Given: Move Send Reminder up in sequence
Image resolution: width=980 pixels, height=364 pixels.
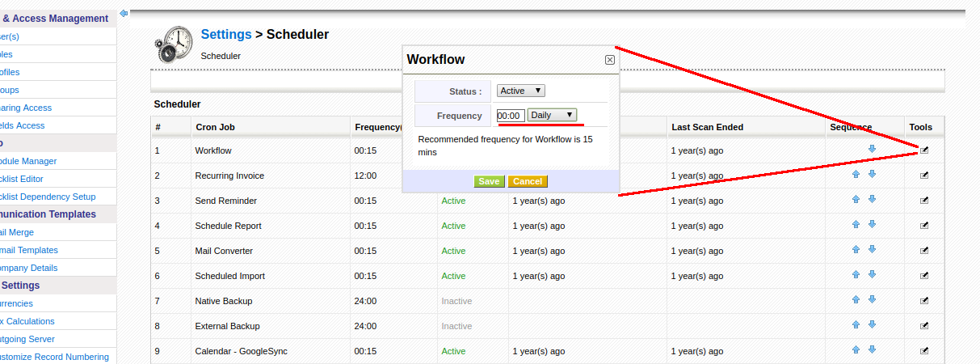Looking at the screenshot, I should (x=856, y=200).
